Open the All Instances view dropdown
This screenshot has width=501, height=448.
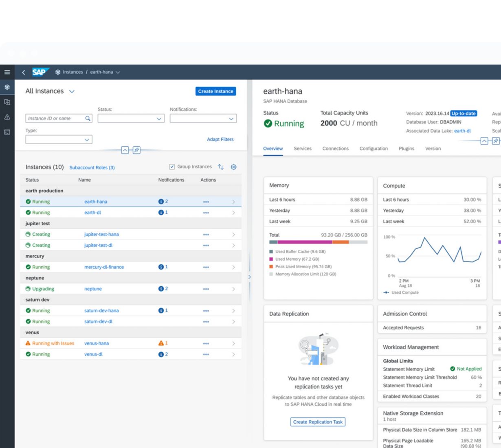[72, 92]
